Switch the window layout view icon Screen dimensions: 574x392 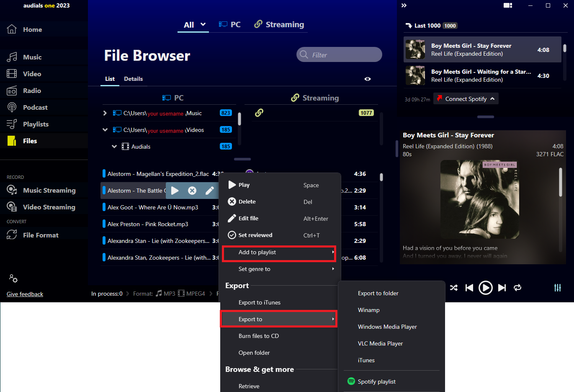coord(508,5)
